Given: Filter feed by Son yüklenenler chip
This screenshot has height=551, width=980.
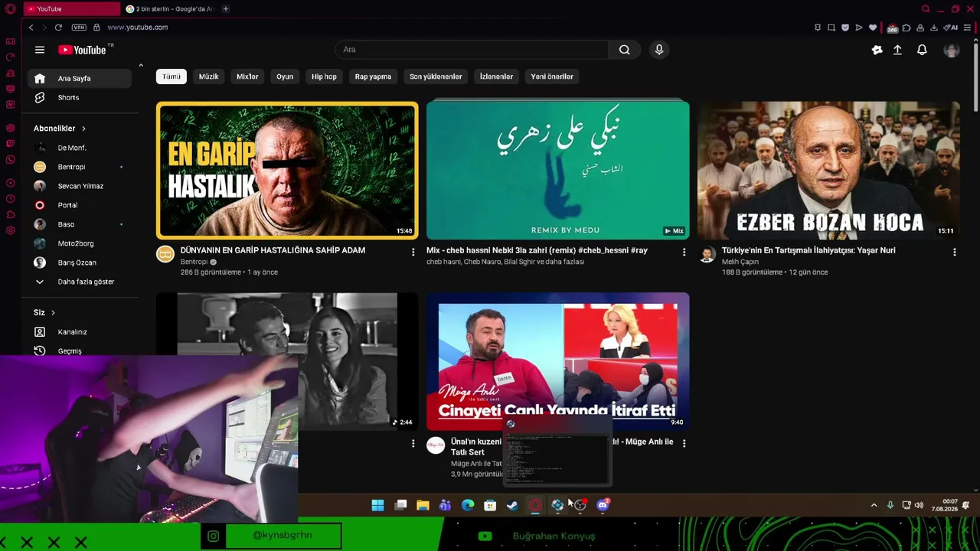Looking at the screenshot, I should coord(436,77).
